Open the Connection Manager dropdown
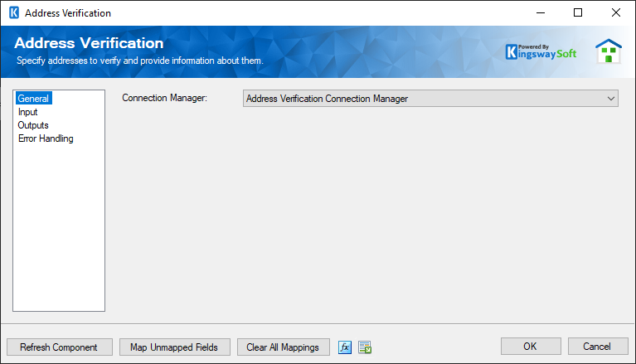 click(x=430, y=99)
